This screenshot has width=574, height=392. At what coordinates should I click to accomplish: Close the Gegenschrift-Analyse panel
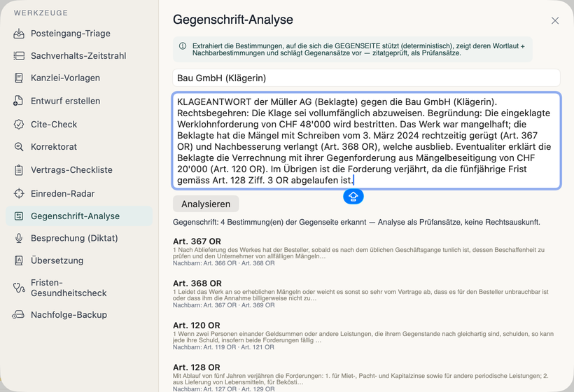click(x=555, y=20)
